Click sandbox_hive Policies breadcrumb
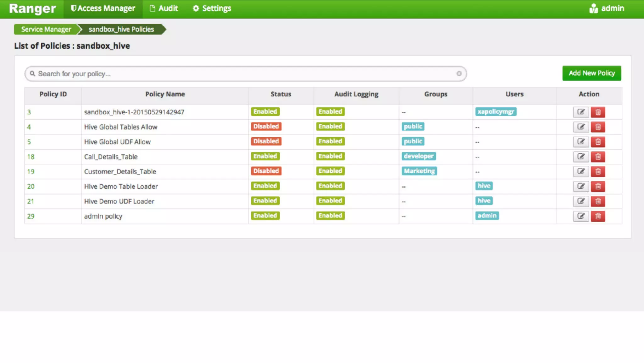The image size is (644, 363). tap(121, 29)
